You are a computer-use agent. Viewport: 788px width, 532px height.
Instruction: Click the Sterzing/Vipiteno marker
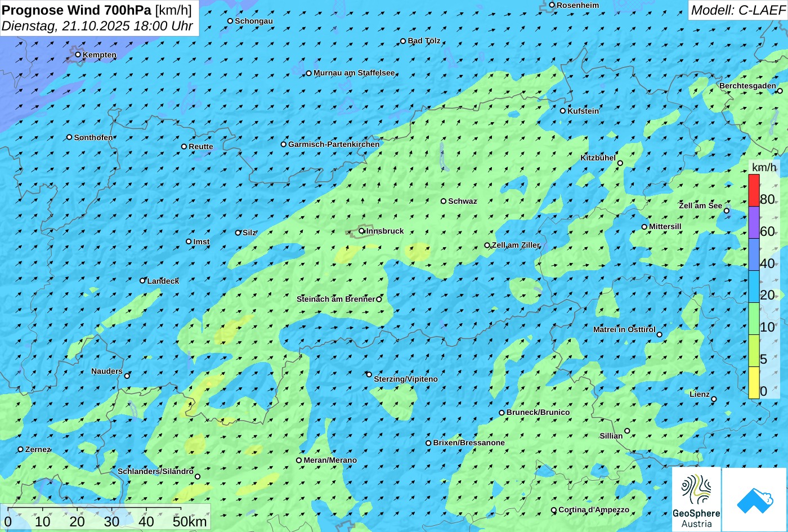(369, 374)
